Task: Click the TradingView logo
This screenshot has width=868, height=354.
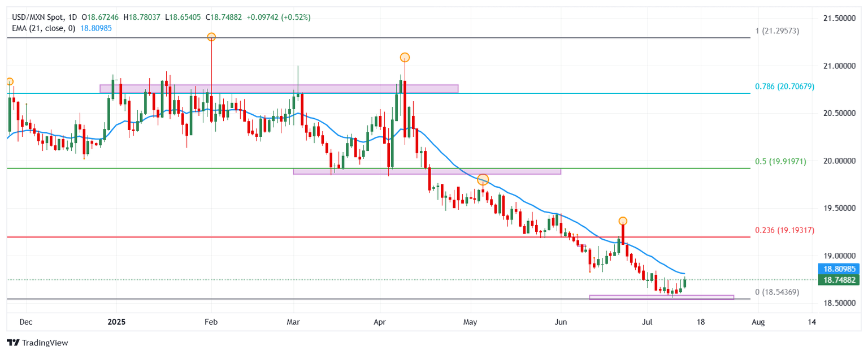Action: coord(37,343)
